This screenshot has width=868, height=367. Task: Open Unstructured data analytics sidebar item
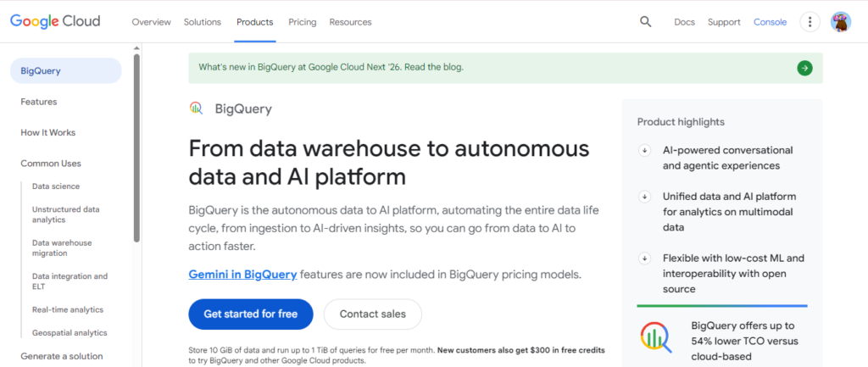point(66,214)
